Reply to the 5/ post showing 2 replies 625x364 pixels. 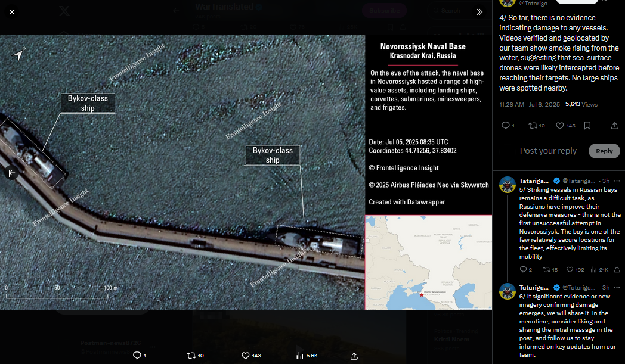524,270
